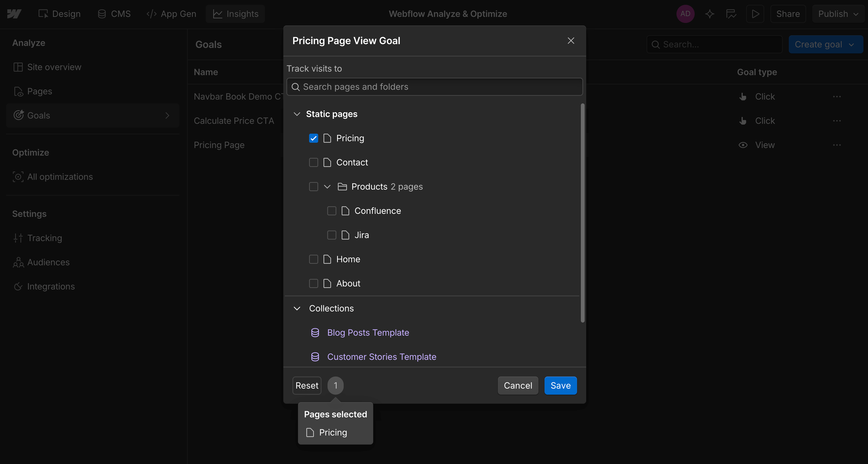Select Pages in the Analyze sidebar
Viewport: 868px width, 464px height.
click(x=39, y=91)
